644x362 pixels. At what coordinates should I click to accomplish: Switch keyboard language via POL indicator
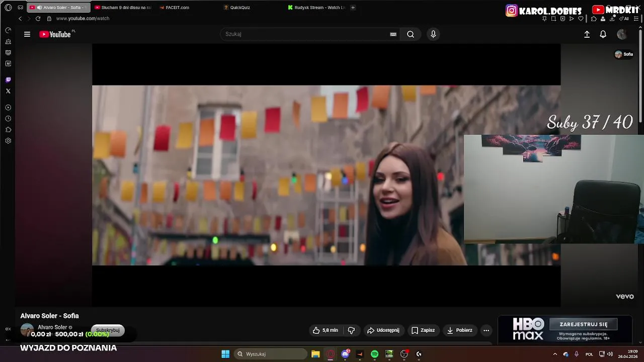pos(589,354)
